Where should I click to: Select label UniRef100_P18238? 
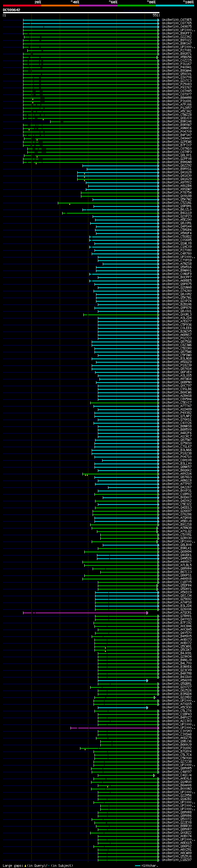[176, 454]
